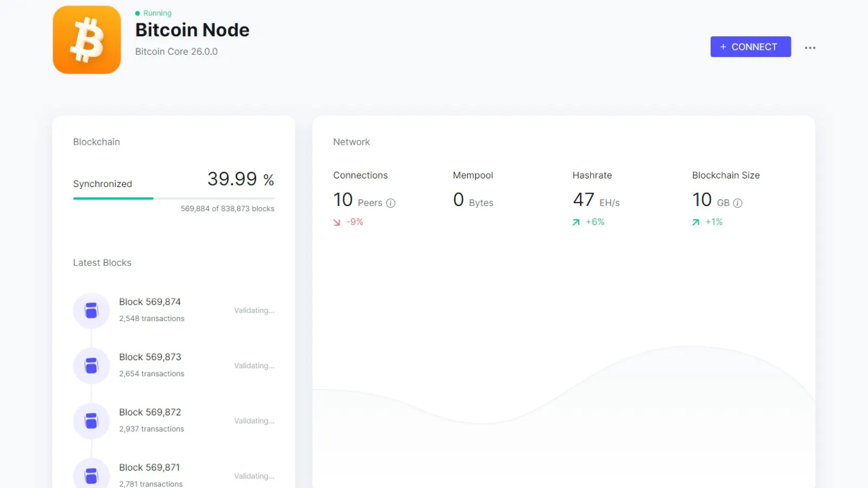The height and width of the screenshot is (488, 868).
Task: Click the Mempool label
Action: coord(473,176)
